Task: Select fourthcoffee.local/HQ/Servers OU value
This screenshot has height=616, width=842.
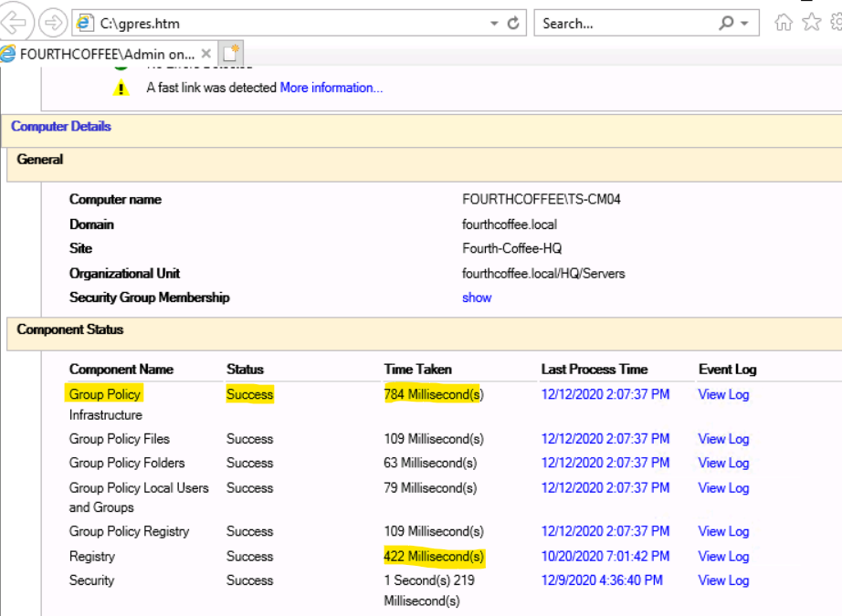Action: [x=543, y=274]
